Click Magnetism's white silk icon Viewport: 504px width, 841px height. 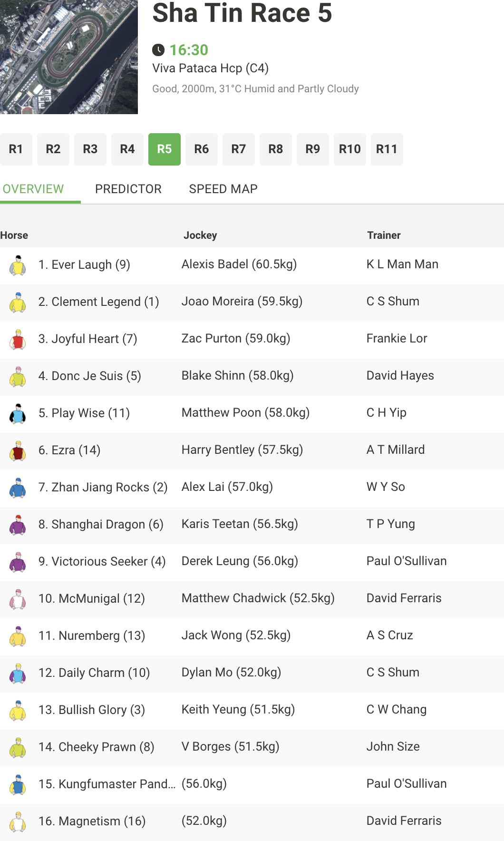(x=18, y=821)
